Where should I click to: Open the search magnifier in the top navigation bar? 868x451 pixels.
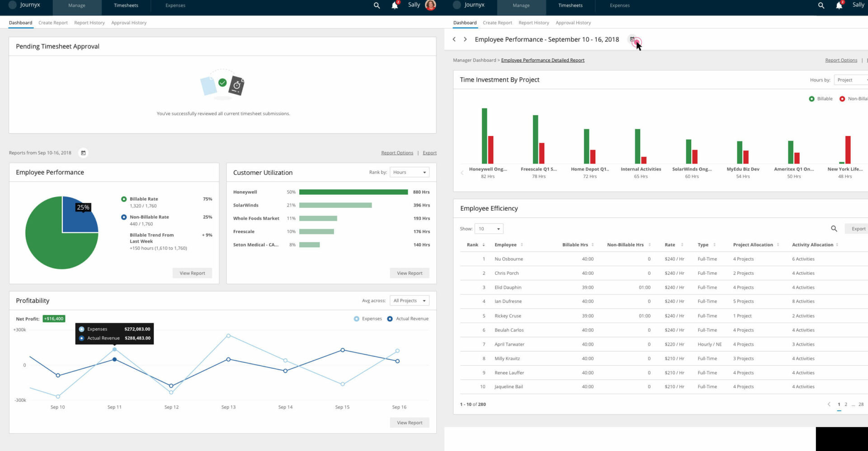click(377, 5)
